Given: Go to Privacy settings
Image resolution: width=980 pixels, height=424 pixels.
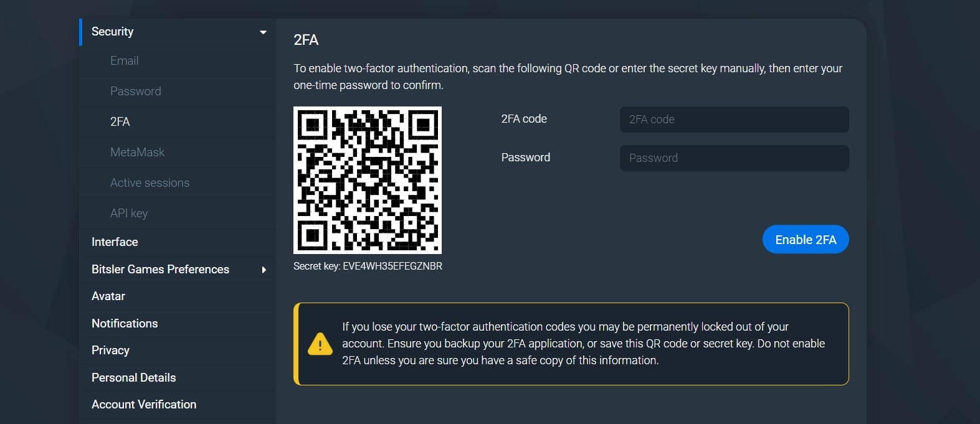Looking at the screenshot, I should [110, 350].
